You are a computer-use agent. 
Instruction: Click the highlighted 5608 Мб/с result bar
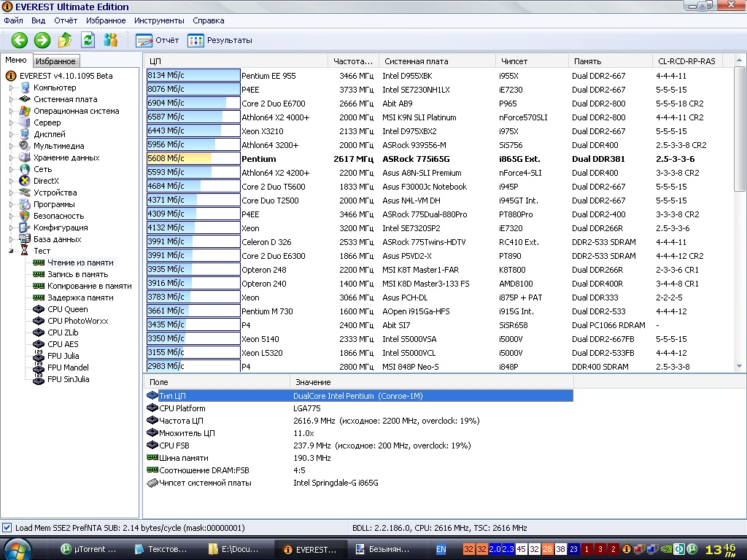[x=193, y=158]
